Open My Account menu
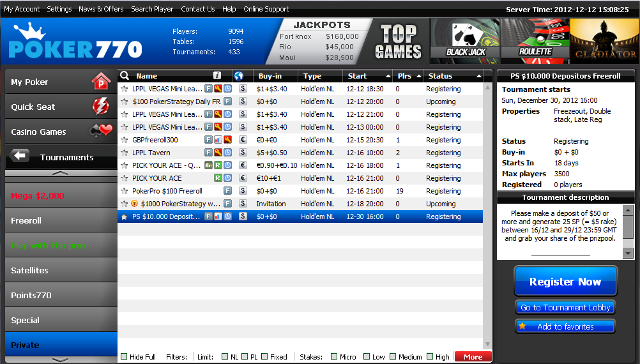This screenshot has height=364, width=640. click(22, 9)
